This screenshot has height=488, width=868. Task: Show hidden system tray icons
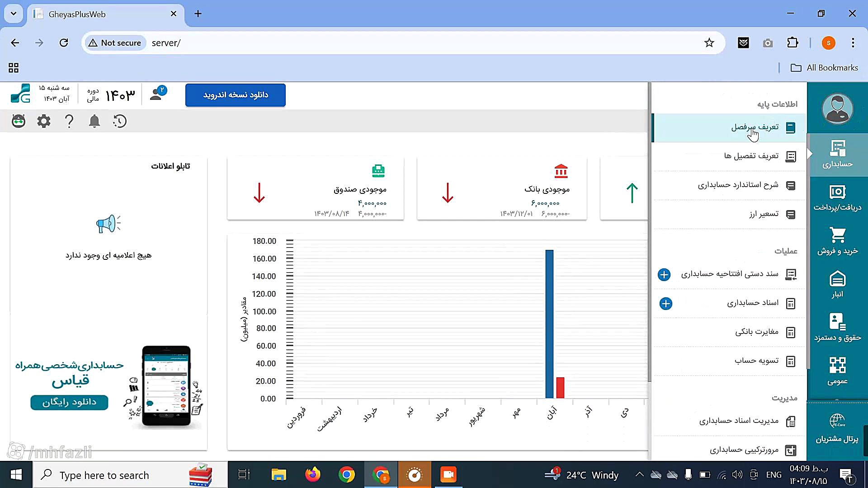coord(639,474)
